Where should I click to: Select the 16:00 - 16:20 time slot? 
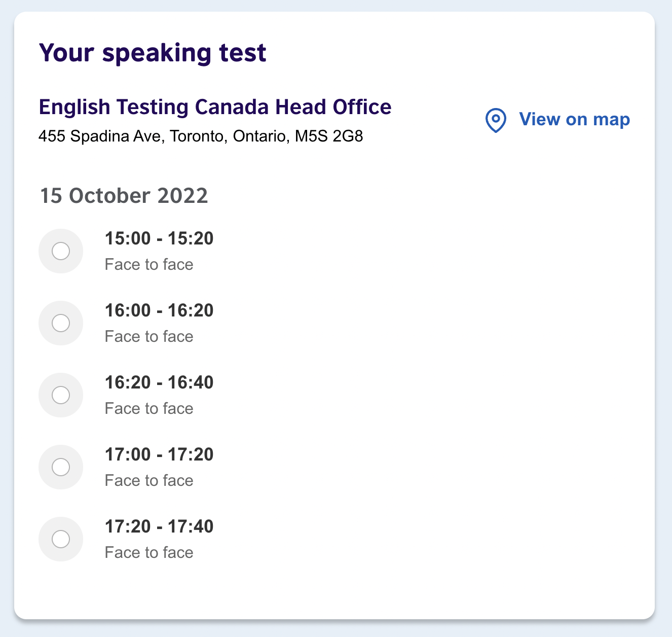61,323
